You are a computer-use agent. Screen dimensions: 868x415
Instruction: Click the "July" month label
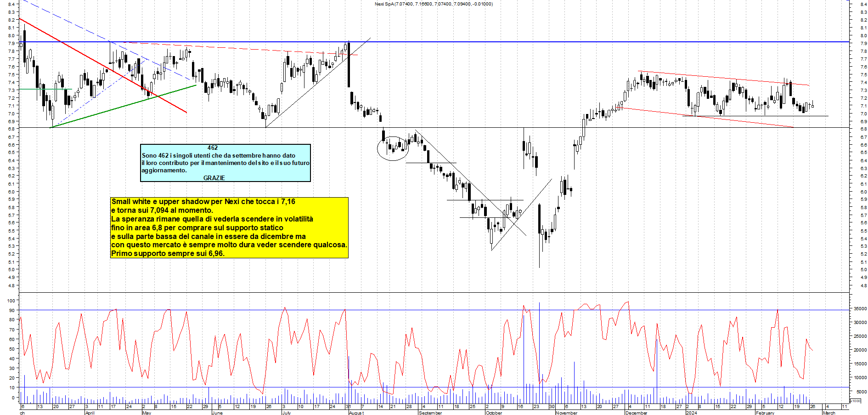click(286, 413)
